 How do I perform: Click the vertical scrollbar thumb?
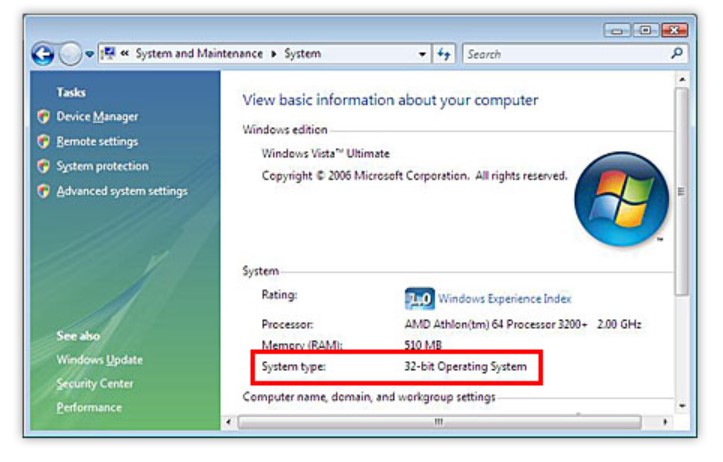(682, 191)
